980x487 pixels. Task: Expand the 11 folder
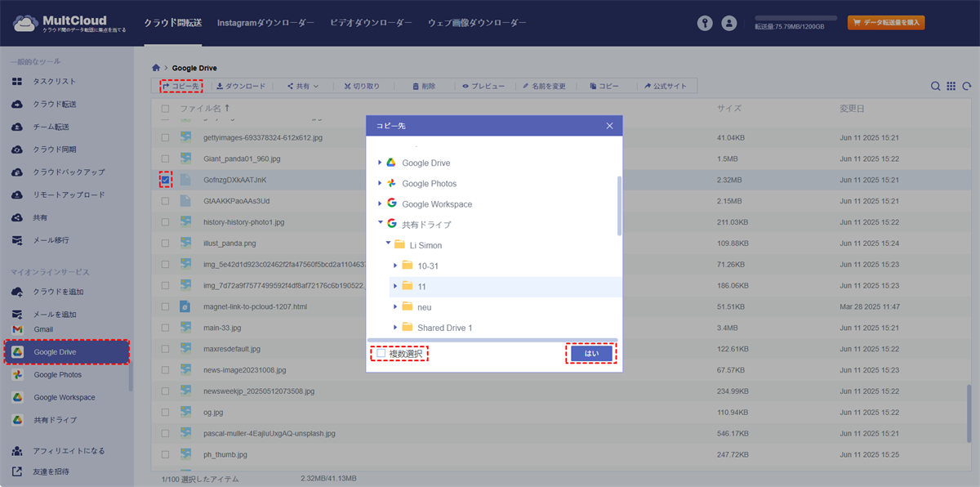click(395, 286)
